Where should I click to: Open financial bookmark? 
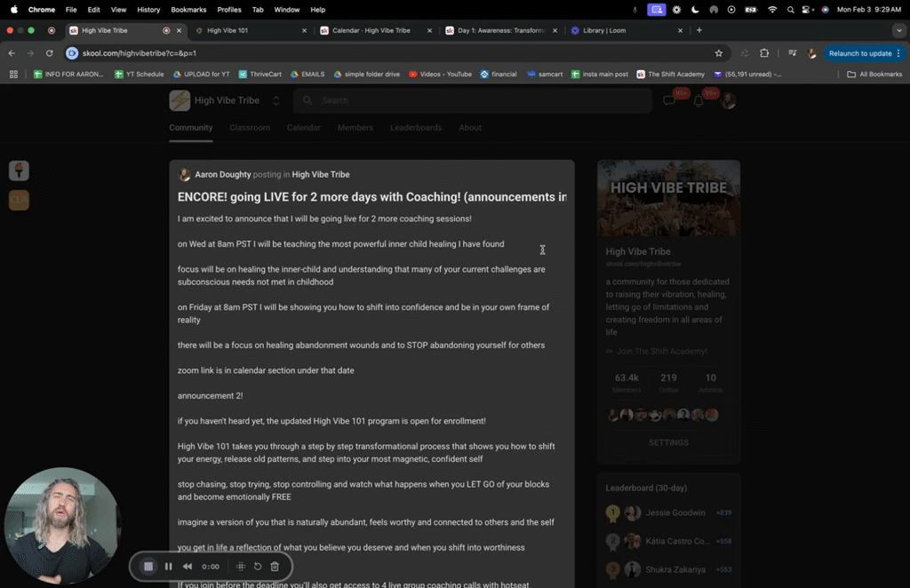pos(499,75)
